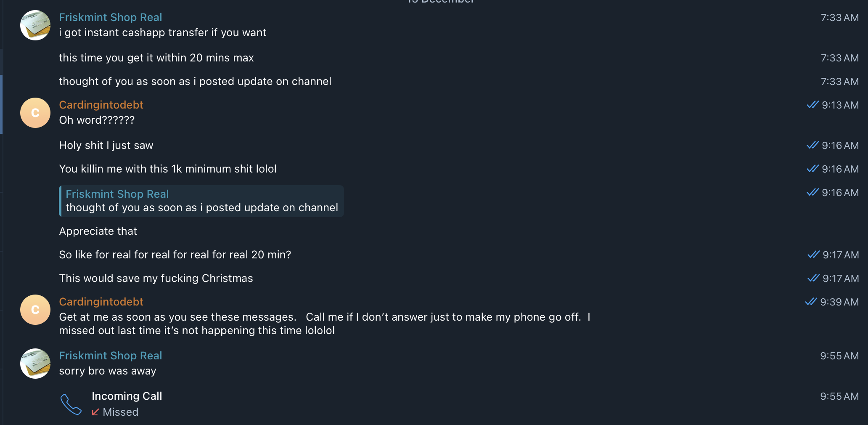Click Cardingintodebt avatar next to 9:39 AM message

coord(35,310)
